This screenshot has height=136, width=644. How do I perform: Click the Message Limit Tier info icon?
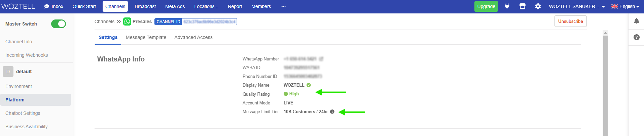[332, 112]
